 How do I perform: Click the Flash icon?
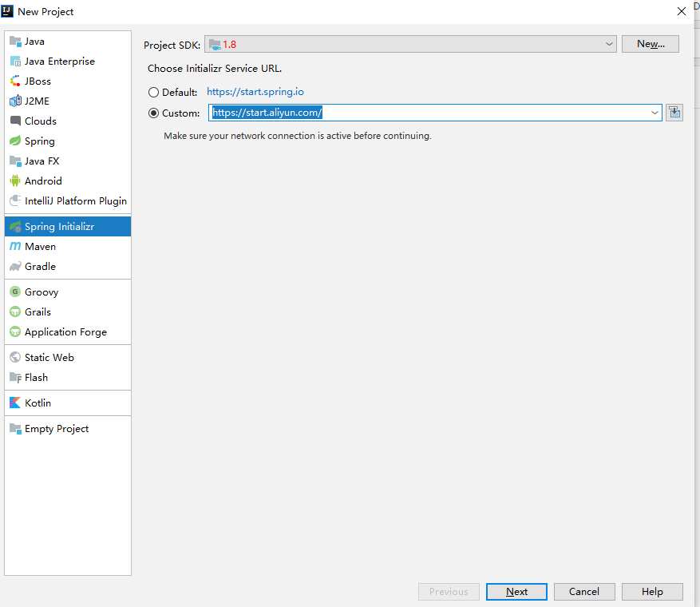click(x=15, y=378)
